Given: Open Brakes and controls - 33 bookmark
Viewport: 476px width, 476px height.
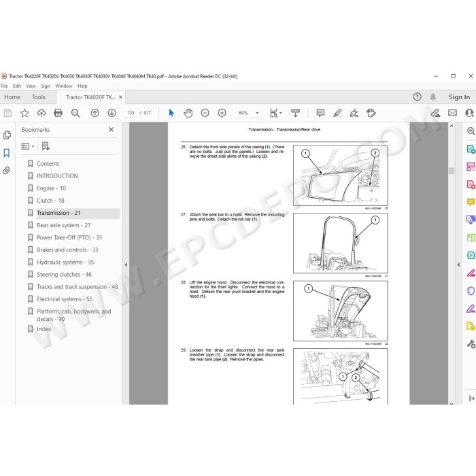Looking at the screenshot, I should tap(67, 250).
